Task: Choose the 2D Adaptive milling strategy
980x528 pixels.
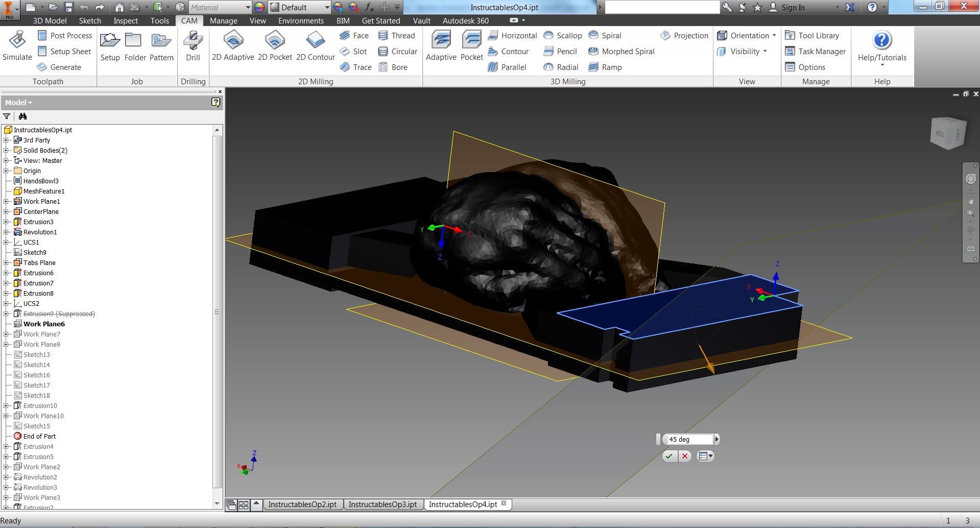Action: pyautogui.click(x=233, y=46)
